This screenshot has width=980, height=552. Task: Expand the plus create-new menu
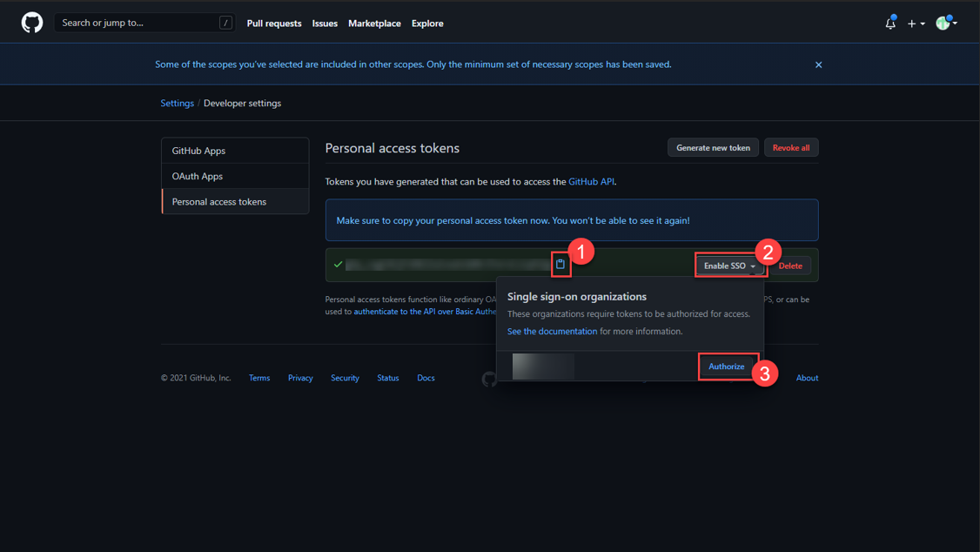(916, 24)
